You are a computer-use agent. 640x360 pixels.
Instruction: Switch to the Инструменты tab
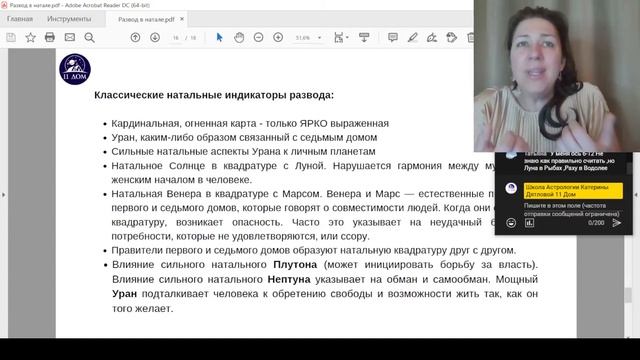coord(69,19)
